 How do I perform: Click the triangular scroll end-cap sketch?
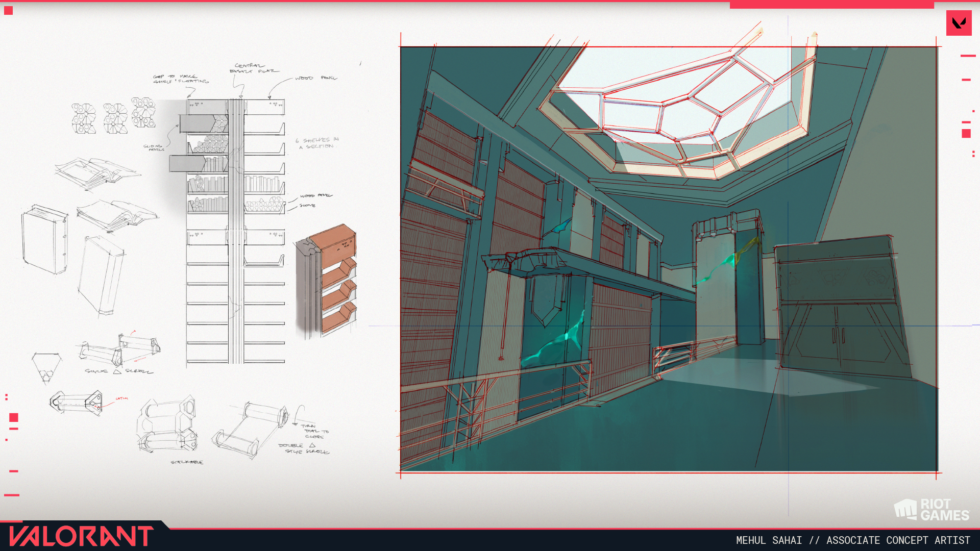tap(46, 367)
